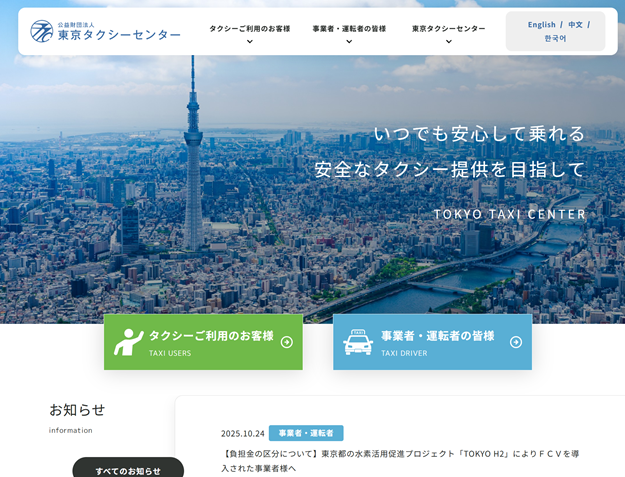Open 東京タクシーセンター nav menu item

coord(448,29)
